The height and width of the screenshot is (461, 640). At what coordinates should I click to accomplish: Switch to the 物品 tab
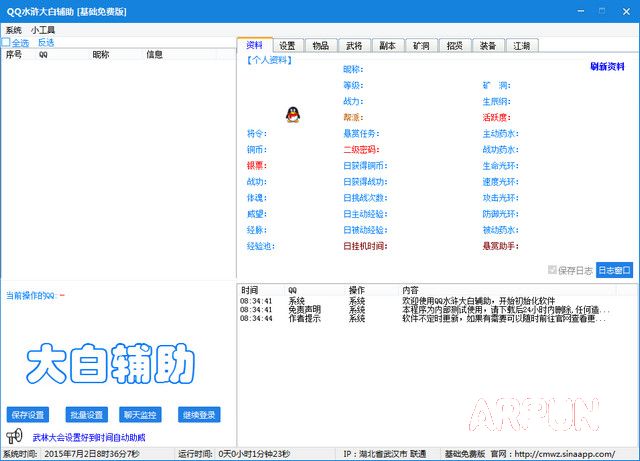point(321,46)
